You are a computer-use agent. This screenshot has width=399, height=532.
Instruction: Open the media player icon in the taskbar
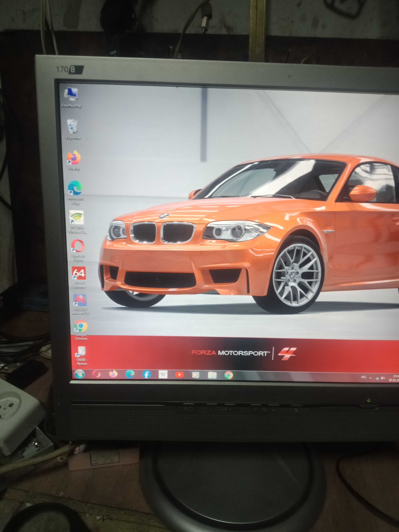196,375
